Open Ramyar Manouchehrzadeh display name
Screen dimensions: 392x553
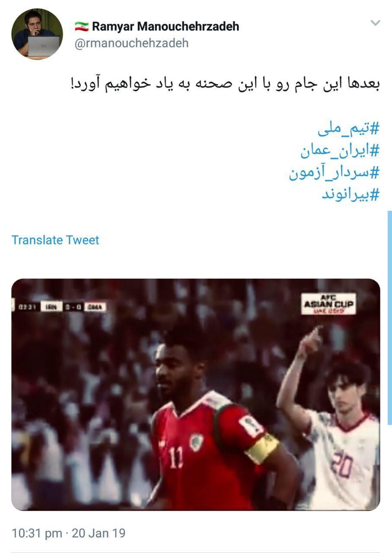pos(166,26)
